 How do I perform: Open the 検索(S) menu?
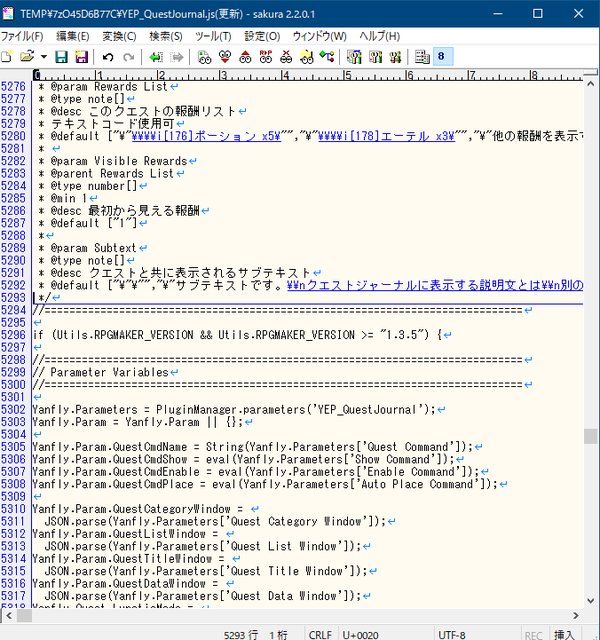pyautogui.click(x=166, y=36)
